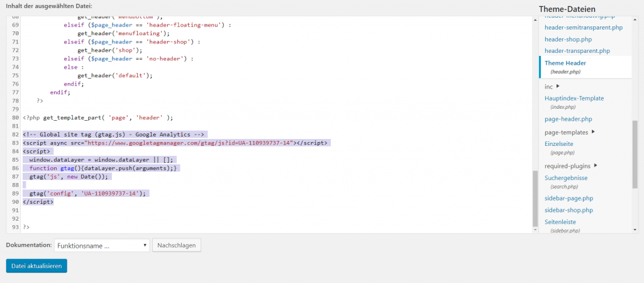Click function gtag() line 86
Viewport: 644px width, 283px height.
click(x=103, y=168)
